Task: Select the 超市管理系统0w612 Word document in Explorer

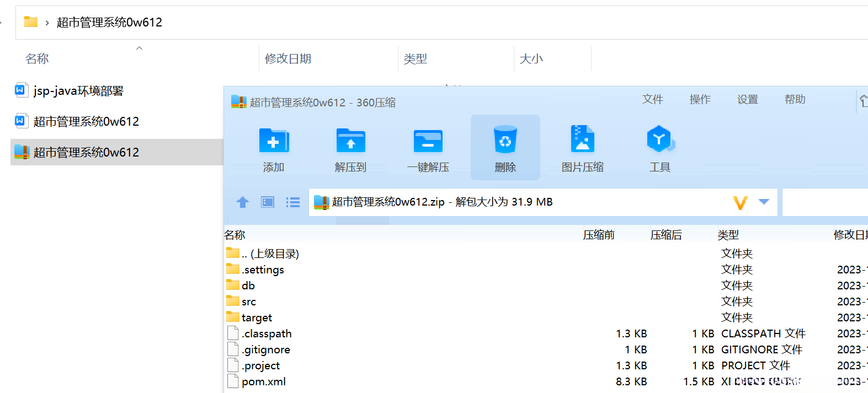Action: click(86, 122)
